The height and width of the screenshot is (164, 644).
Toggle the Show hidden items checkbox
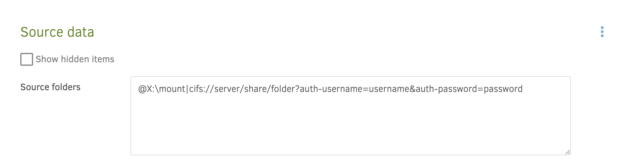(x=27, y=59)
